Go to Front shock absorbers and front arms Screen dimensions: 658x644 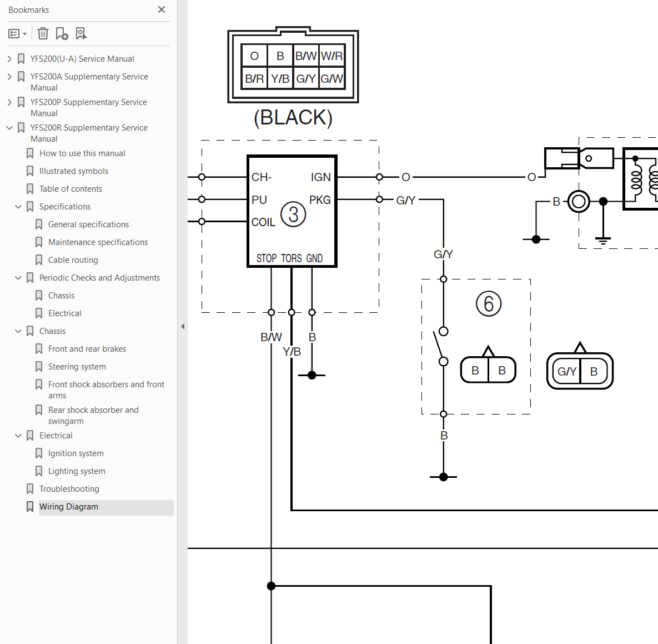click(106, 390)
